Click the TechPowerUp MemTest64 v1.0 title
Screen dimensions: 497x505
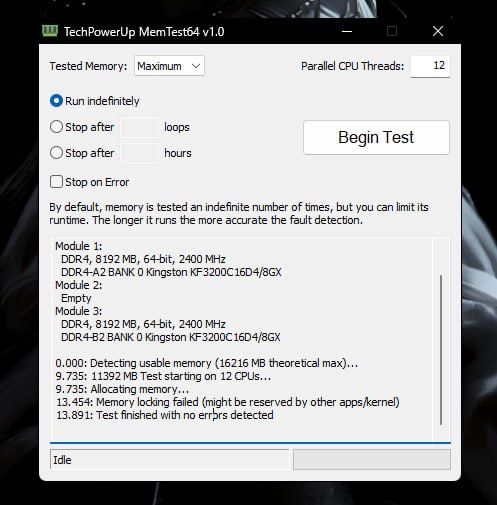click(144, 32)
